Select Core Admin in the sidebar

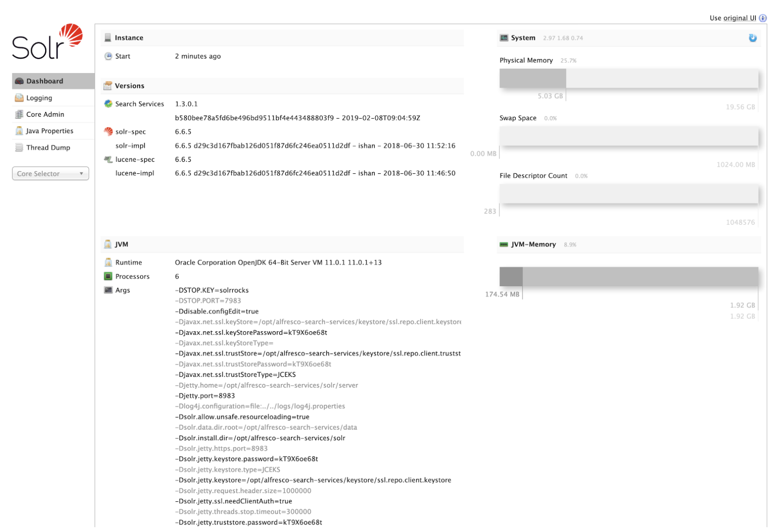tap(45, 114)
